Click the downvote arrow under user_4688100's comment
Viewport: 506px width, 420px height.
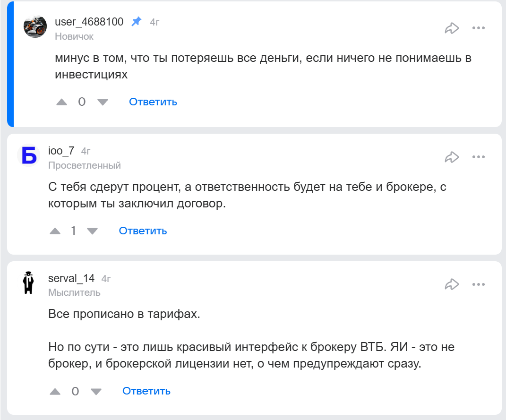click(102, 102)
